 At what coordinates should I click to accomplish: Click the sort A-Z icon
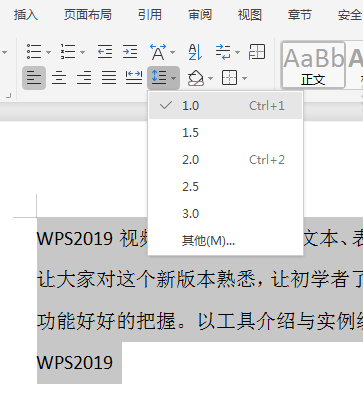(x=195, y=52)
